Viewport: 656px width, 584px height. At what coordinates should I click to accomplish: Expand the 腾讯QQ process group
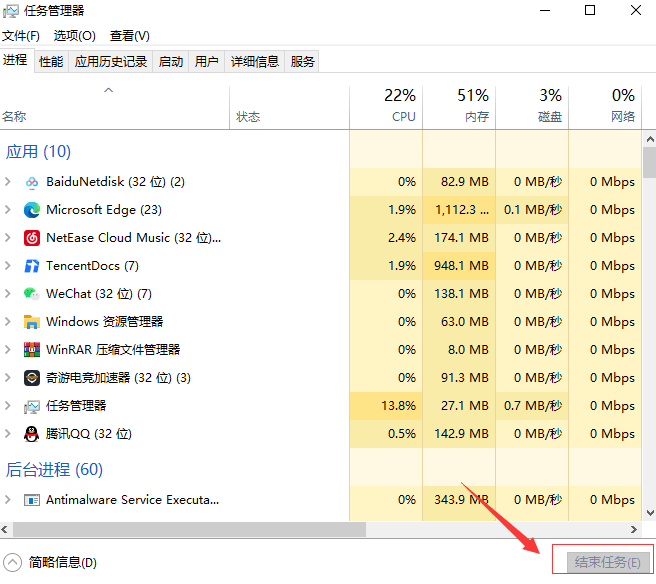click(8, 434)
